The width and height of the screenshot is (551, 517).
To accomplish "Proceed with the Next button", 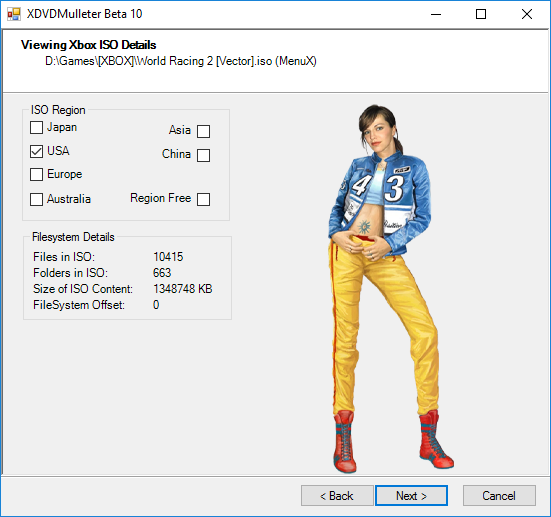I will (411, 496).
